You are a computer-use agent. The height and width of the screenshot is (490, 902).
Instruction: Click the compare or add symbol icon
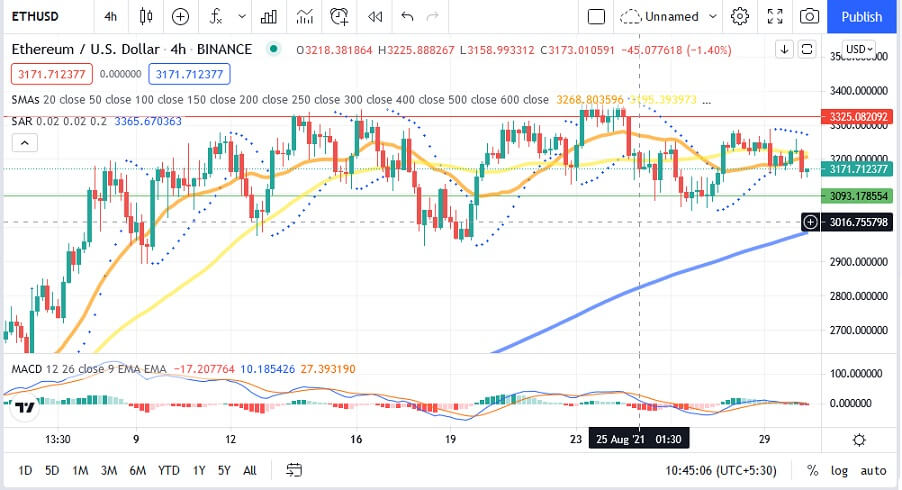point(180,16)
